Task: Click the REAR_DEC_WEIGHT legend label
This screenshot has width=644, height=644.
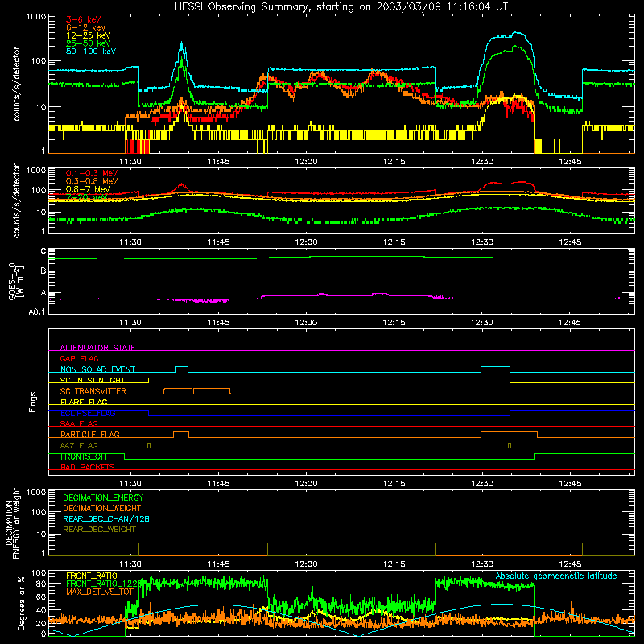Action: [99, 530]
